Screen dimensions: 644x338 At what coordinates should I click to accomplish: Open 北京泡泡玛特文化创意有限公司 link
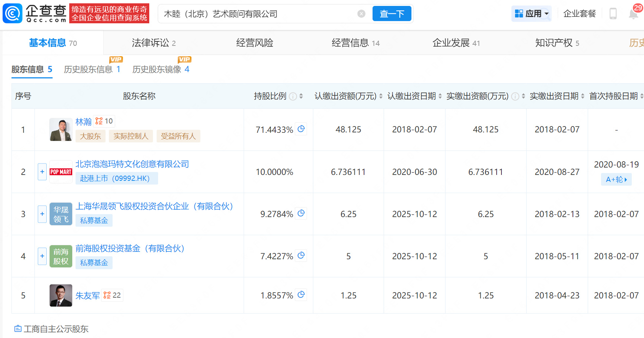click(132, 164)
